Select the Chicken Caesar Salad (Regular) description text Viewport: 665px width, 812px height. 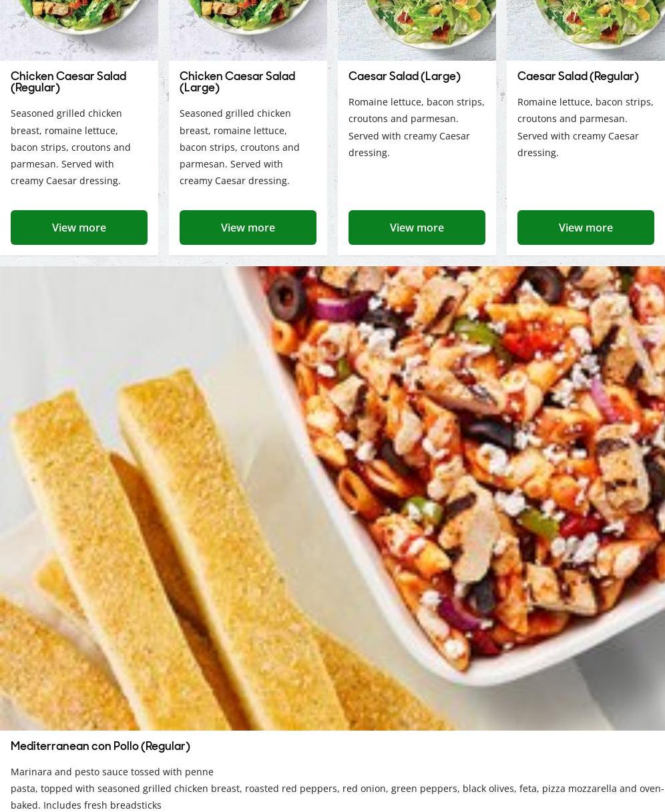[71, 147]
